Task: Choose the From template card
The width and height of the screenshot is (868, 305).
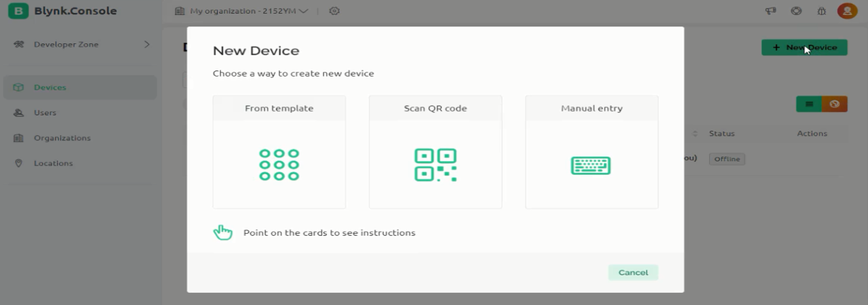Action: click(x=279, y=152)
